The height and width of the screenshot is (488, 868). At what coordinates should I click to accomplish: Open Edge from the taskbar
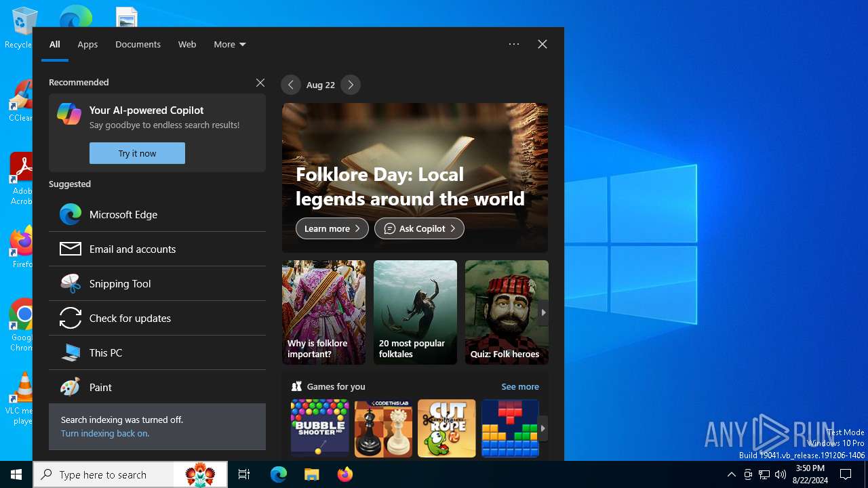[x=279, y=474]
